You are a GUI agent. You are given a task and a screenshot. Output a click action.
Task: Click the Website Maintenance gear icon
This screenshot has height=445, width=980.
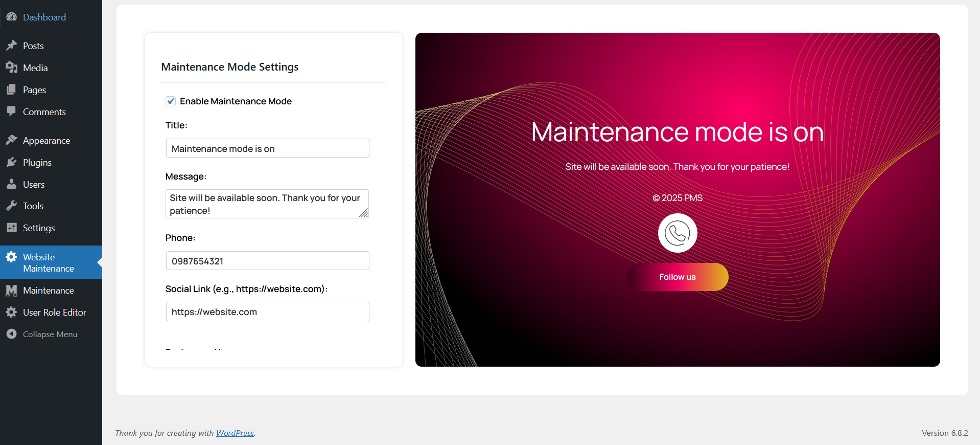click(11, 257)
